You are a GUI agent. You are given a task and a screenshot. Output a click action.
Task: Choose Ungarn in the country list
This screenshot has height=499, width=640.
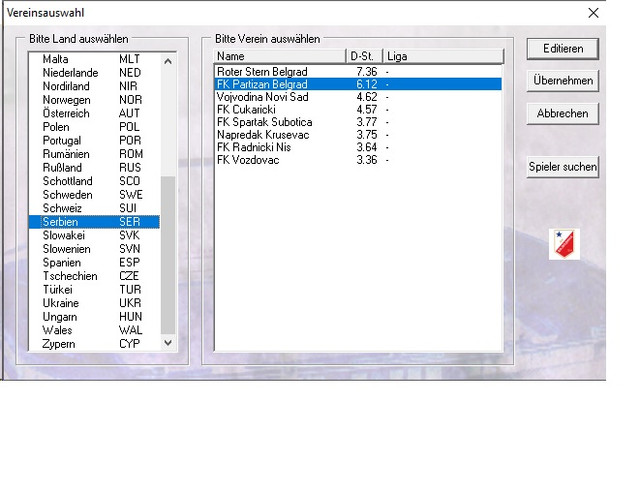coord(94,317)
